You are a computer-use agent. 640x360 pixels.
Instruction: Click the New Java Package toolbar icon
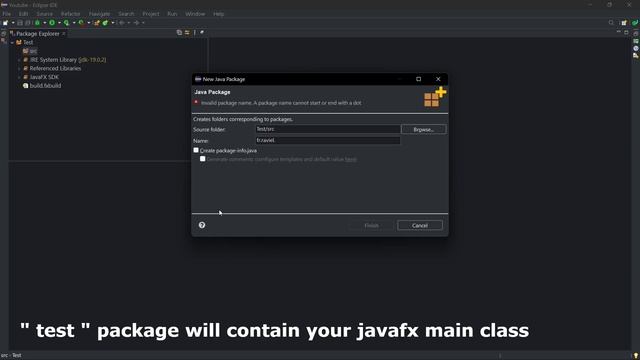(97, 23)
